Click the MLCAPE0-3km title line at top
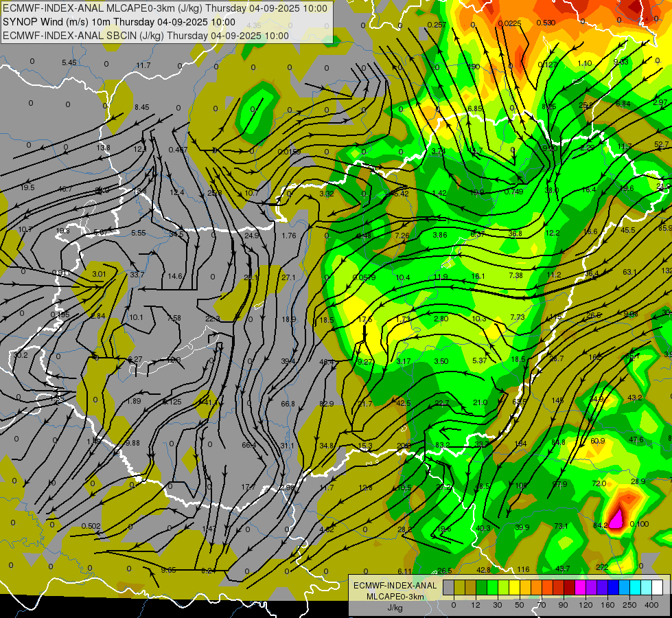This screenshot has height=618, width=672. [165, 8]
